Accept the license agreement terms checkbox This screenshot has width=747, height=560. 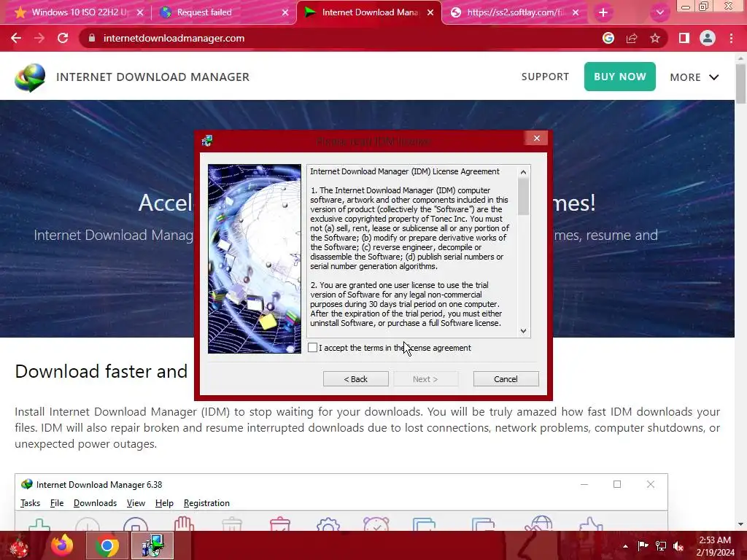[x=312, y=348]
